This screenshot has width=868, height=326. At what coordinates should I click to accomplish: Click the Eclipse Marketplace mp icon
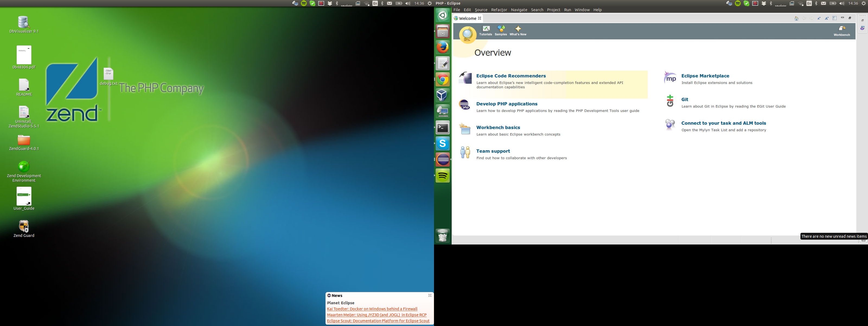pos(670,78)
